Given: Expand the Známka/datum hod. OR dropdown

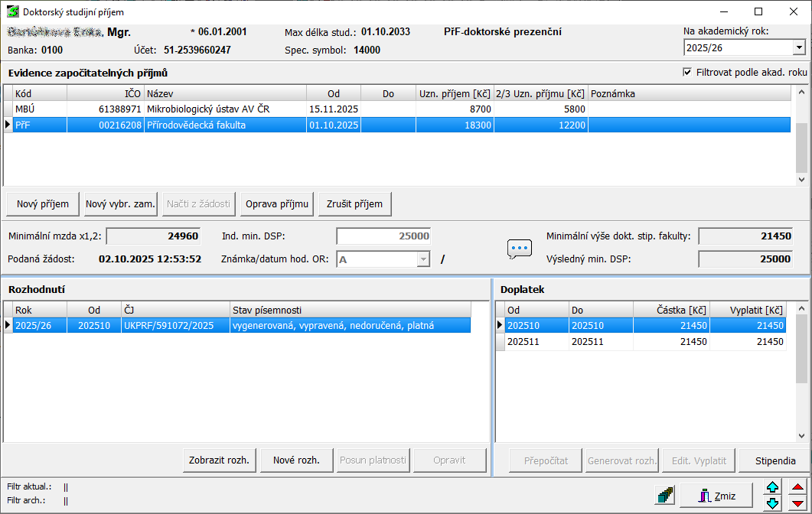Looking at the screenshot, I should tap(422, 259).
